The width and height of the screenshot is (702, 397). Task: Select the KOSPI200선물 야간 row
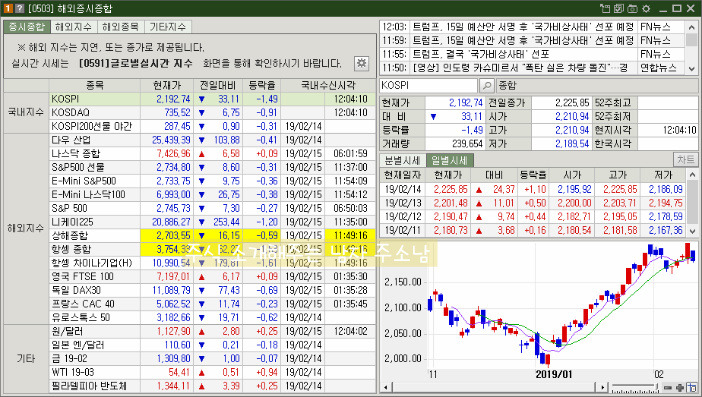point(212,126)
